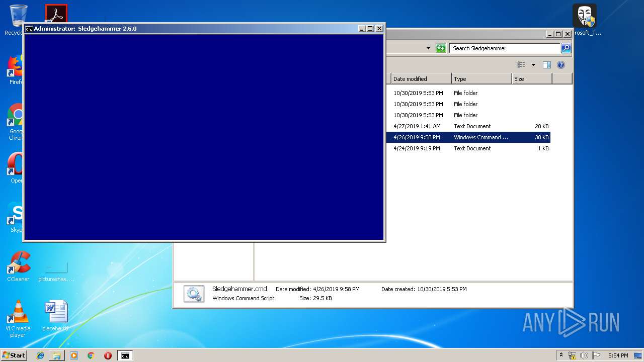Open media player taskbar icon
644x362 pixels.
click(74, 355)
